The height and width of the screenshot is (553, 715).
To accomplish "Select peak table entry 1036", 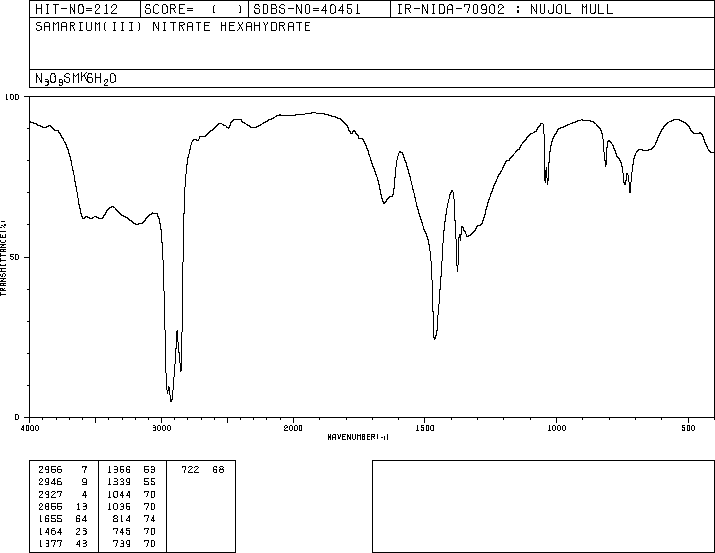I will pyautogui.click(x=131, y=506).
